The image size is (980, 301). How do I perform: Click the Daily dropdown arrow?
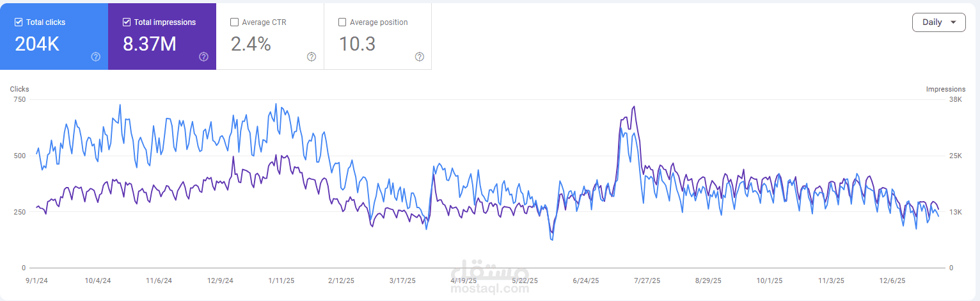(x=954, y=22)
